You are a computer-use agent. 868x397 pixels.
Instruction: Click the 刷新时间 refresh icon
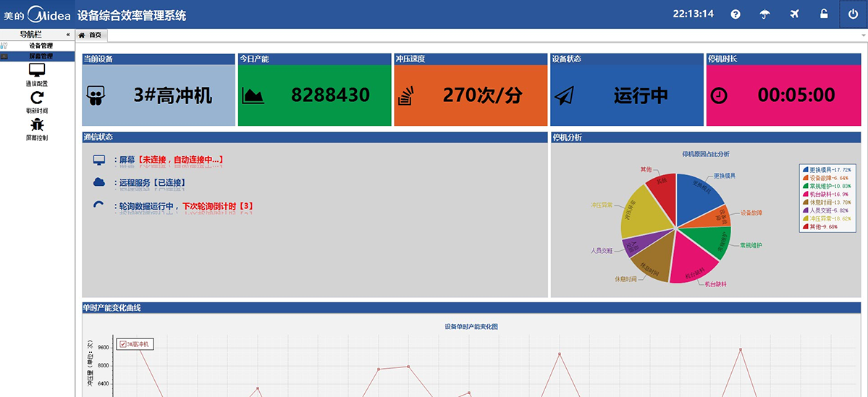pos(37,98)
